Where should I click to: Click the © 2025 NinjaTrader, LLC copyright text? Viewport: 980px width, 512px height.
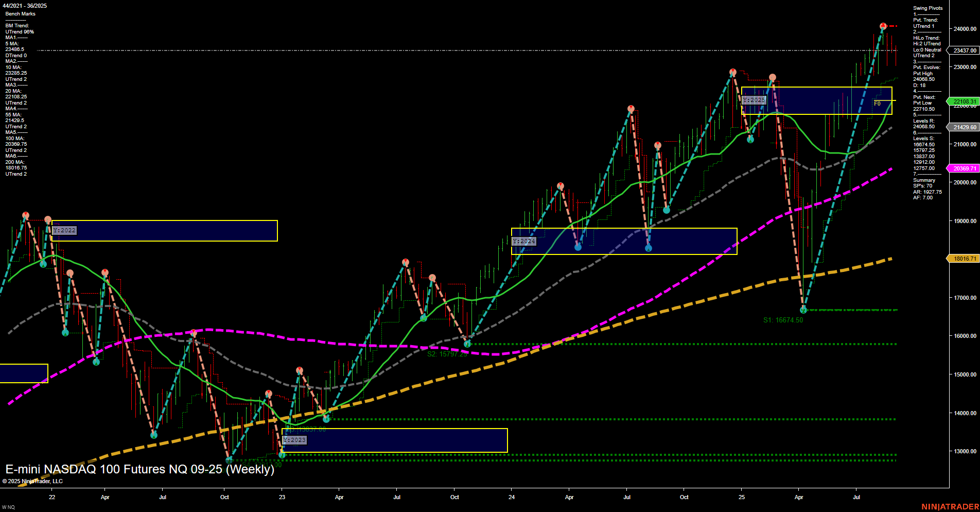click(33, 481)
